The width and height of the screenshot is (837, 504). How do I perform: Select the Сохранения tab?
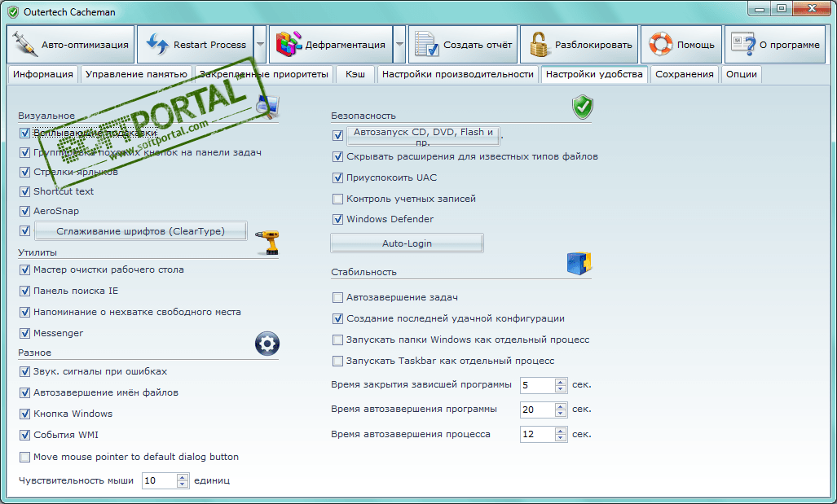(685, 74)
